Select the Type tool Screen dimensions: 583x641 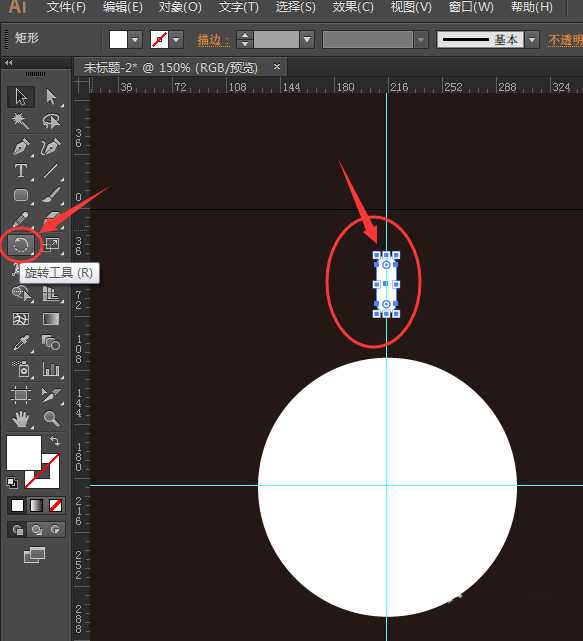(21, 171)
